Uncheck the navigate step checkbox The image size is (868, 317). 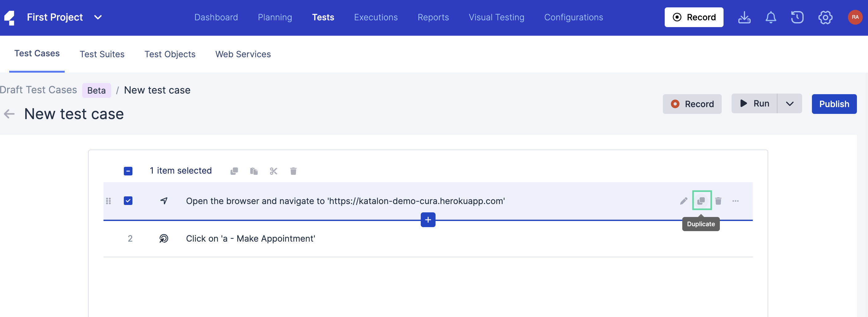128,201
